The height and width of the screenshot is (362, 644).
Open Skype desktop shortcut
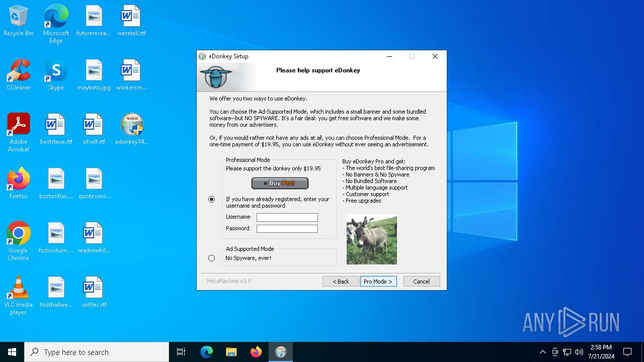[x=56, y=75]
